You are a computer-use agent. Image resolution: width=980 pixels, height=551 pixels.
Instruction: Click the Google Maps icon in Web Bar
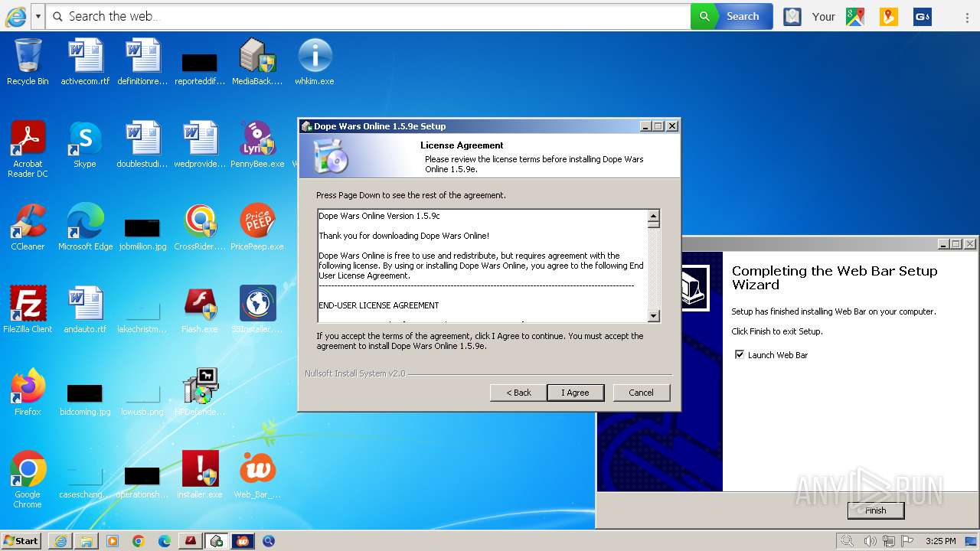855,16
